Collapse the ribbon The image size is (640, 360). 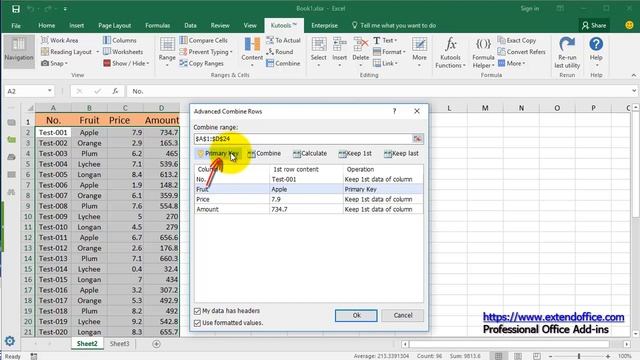[x=633, y=75]
